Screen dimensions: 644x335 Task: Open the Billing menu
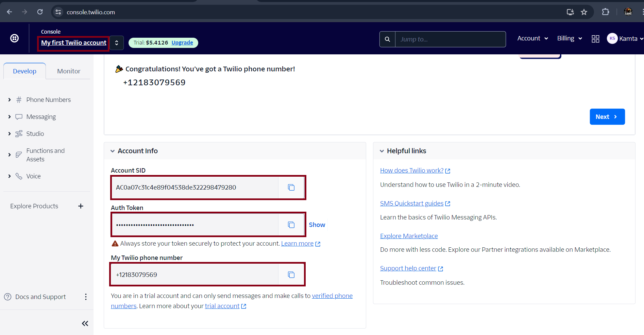click(x=569, y=38)
